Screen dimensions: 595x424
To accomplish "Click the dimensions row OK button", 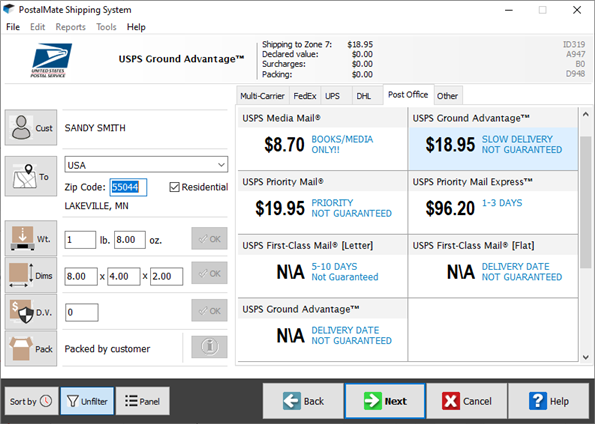I will (x=209, y=273).
